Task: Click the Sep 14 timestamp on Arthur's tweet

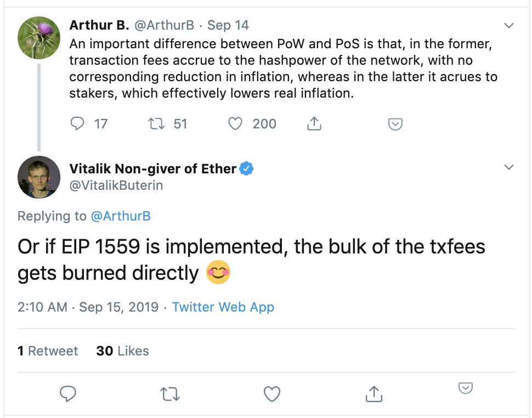Action: point(228,25)
